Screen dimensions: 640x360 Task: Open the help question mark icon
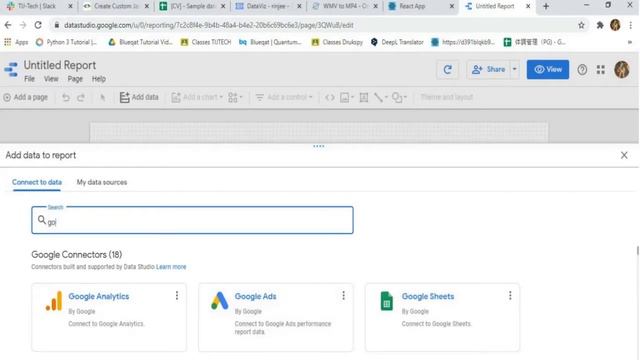pyautogui.click(x=582, y=70)
